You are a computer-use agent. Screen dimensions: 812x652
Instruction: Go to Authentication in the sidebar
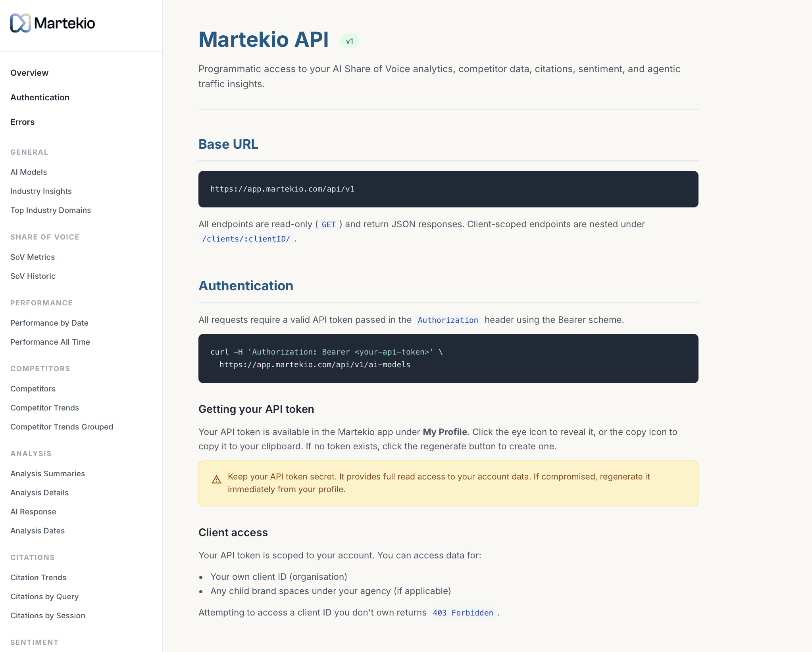pyautogui.click(x=40, y=98)
